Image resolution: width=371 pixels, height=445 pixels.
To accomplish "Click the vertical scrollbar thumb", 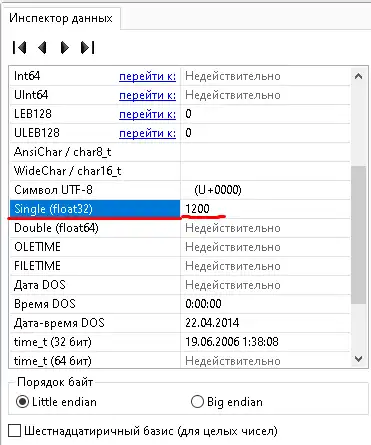I will 359,235.
